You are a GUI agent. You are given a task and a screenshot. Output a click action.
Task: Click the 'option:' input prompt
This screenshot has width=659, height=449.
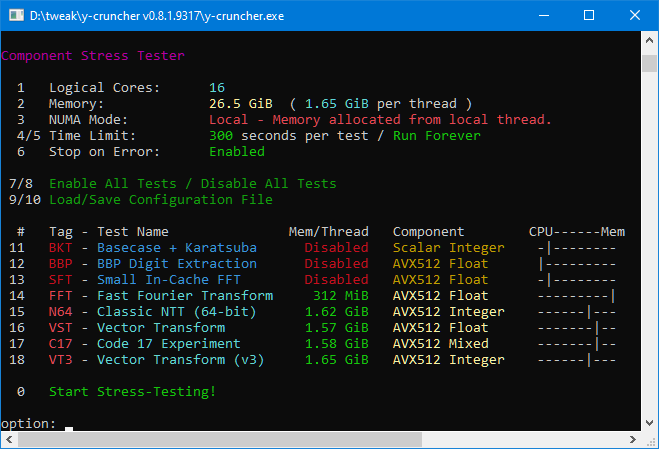click(28, 423)
